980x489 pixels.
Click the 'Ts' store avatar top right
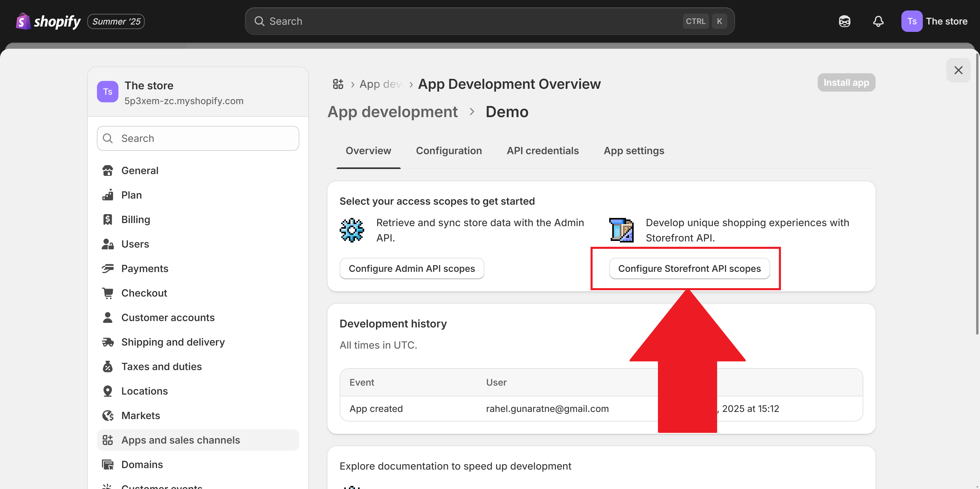click(x=912, y=21)
